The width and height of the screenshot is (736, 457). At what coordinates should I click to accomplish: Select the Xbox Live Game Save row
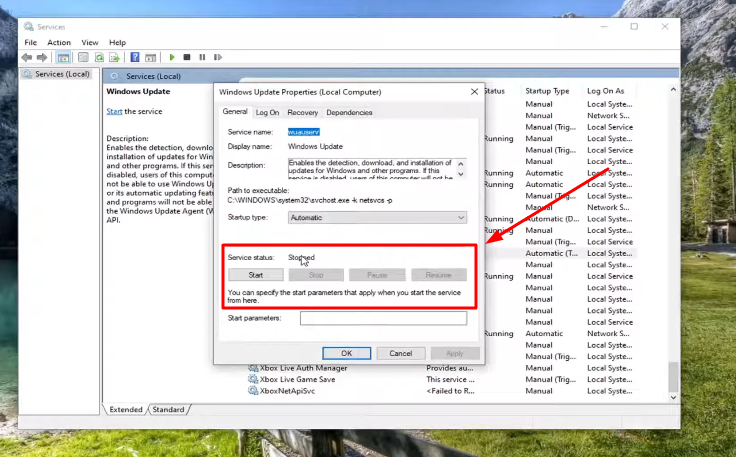pyautogui.click(x=441, y=379)
